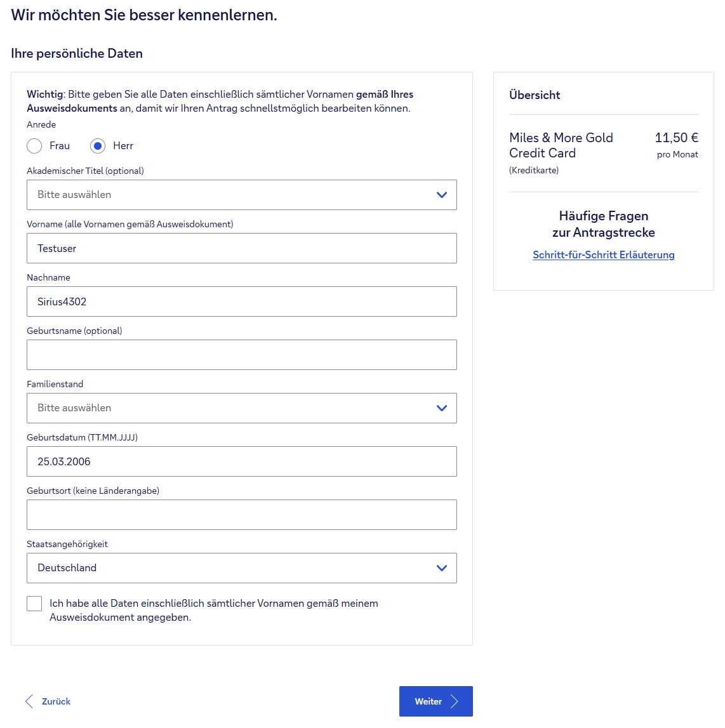This screenshot has width=725, height=728.
Task: Click the empty Geburtsname field
Action: click(241, 355)
